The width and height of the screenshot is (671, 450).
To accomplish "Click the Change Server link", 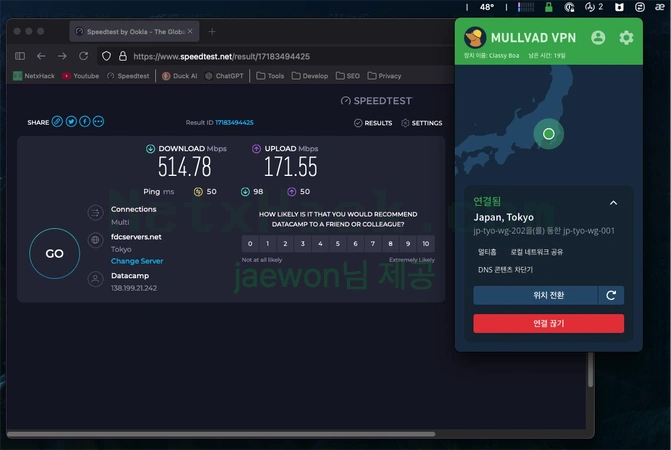I will 137,261.
